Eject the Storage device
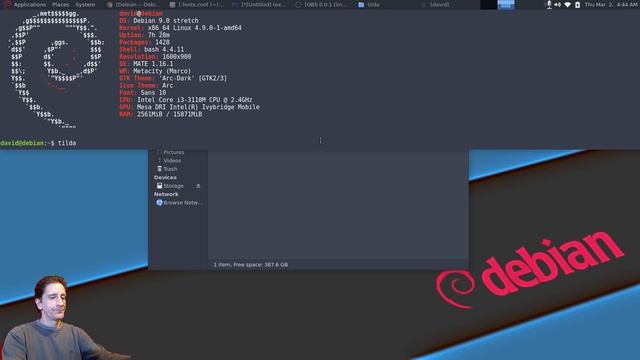Screen dimensions: 640x360 point(198,186)
